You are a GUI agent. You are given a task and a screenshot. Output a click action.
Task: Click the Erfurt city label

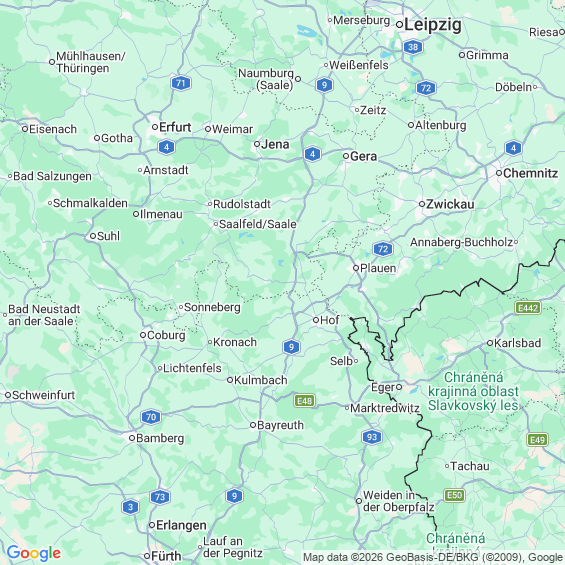(175, 127)
